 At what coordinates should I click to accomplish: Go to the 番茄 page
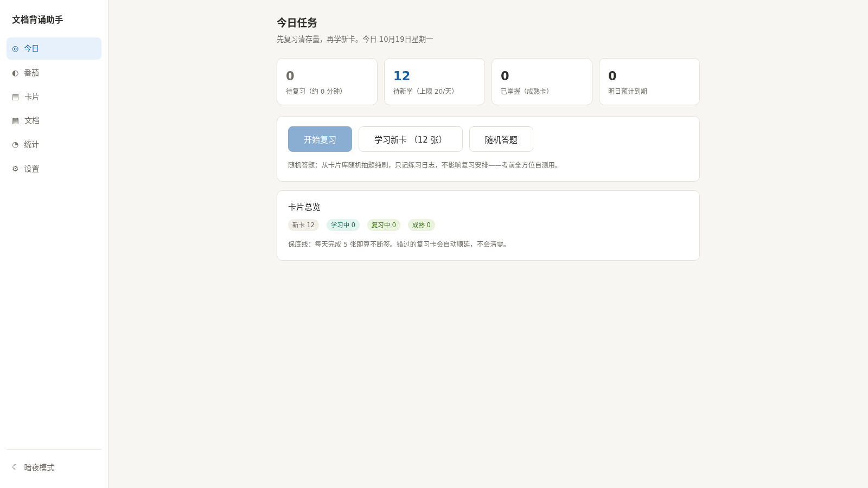[x=54, y=73]
